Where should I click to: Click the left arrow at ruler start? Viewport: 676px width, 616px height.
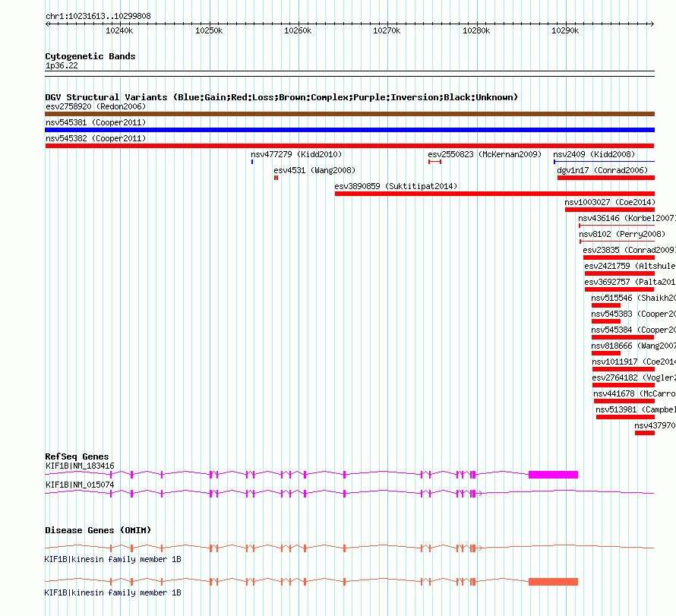point(47,24)
